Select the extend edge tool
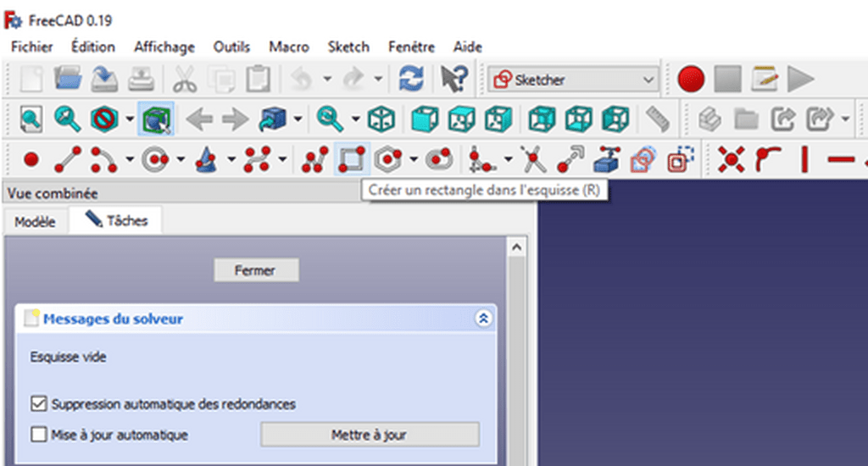This screenshot has height=466, width=868. [570, 160]
